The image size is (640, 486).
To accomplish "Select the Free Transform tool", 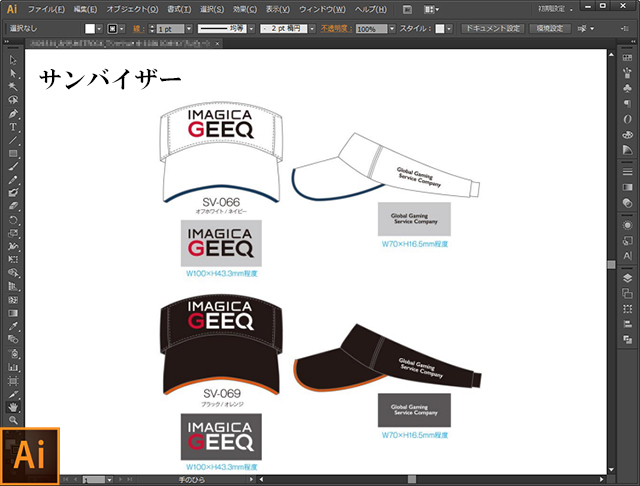I will coord(13,260).
